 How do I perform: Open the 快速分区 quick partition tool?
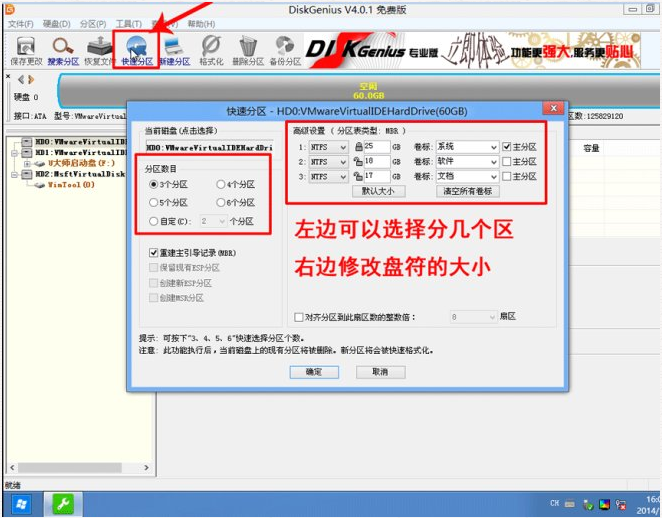[x=137, y=51]
